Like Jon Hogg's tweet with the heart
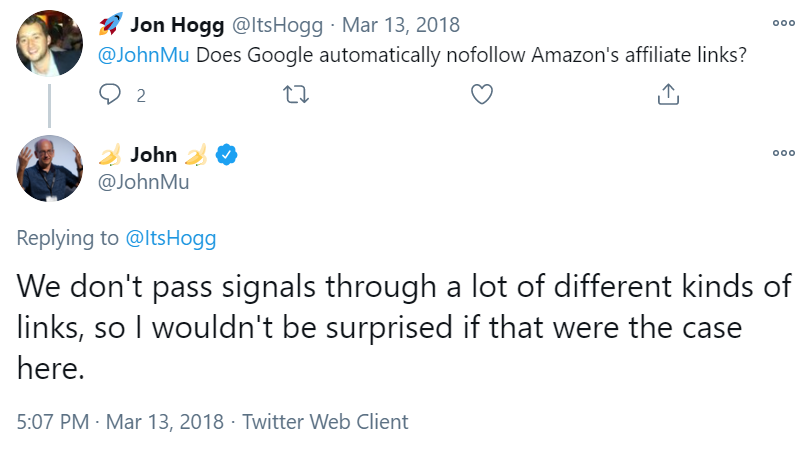 [x=482, y=95]
